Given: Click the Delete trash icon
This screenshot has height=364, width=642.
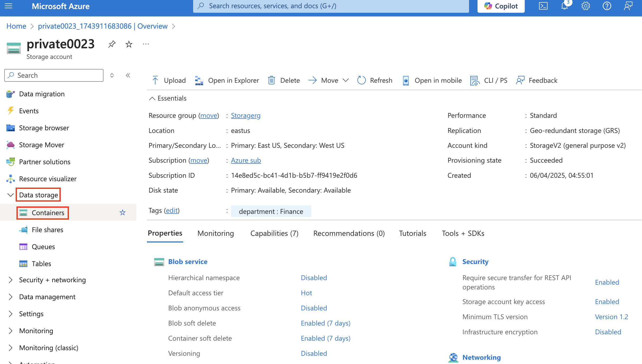Looking at the screenshot, I should [x=271, y=80].
